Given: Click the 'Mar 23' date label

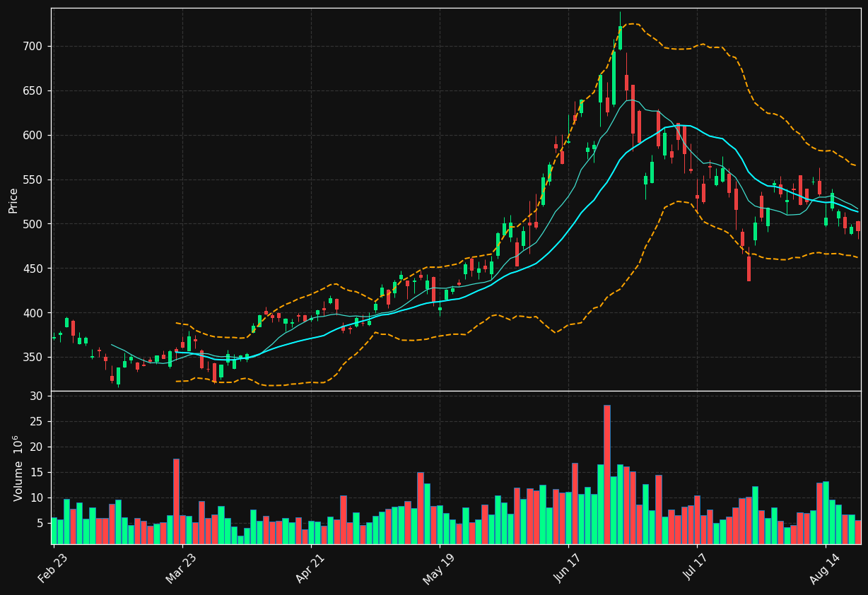Looking at the screenshot, I should point(182,568).
